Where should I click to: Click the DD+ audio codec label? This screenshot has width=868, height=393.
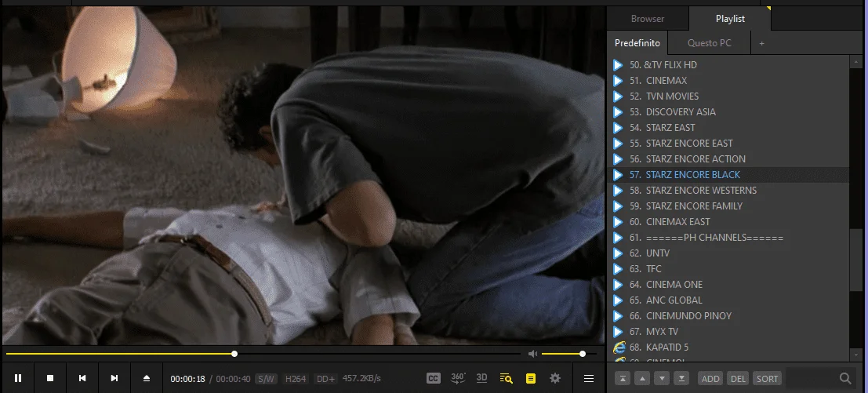(x=325, y=379)
